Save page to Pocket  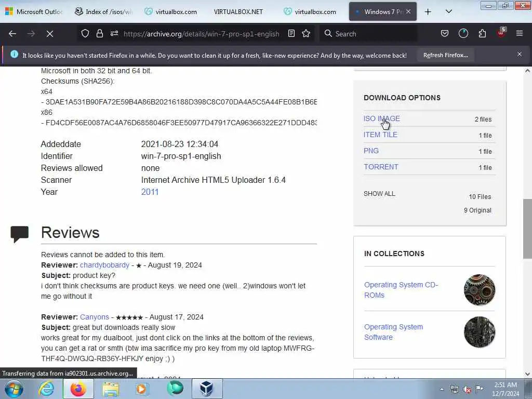pyautogui.click(x=445, y=34)
